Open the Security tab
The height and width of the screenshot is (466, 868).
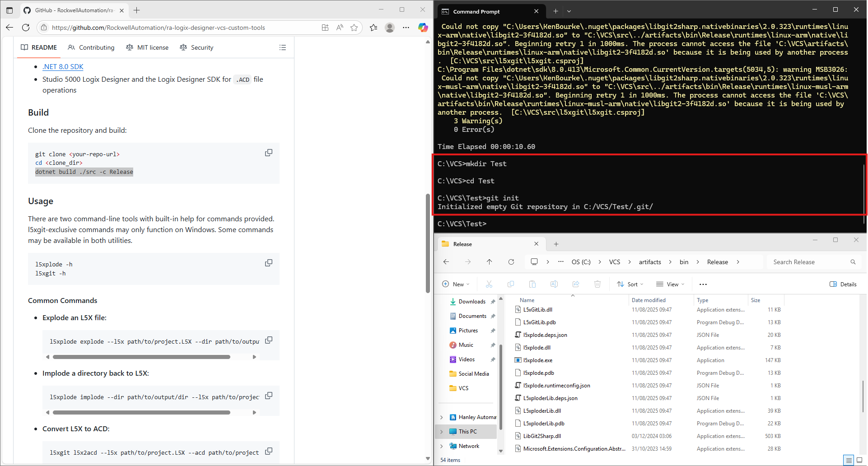tap(196, 47)
